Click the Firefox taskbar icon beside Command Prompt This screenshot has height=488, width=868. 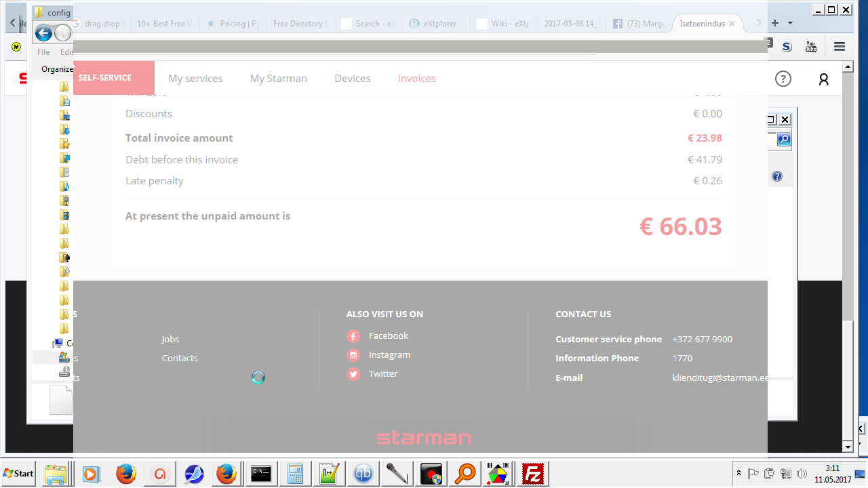pos(226,474)
